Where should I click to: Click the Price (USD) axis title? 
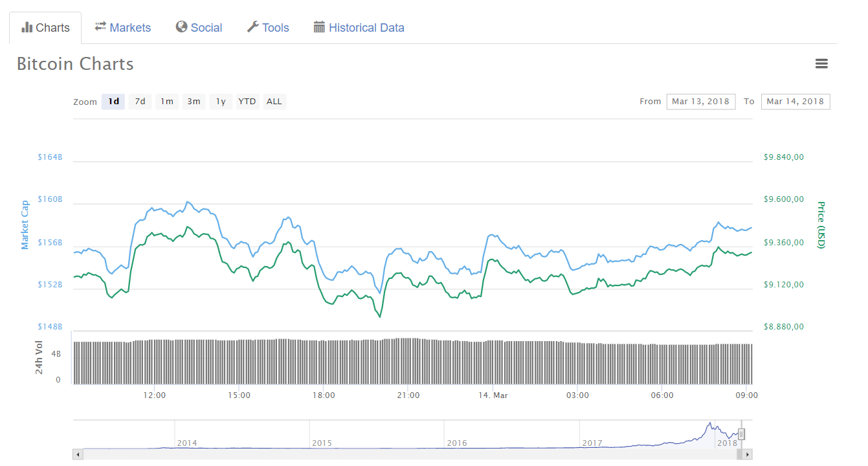click(x=821, y=225)
